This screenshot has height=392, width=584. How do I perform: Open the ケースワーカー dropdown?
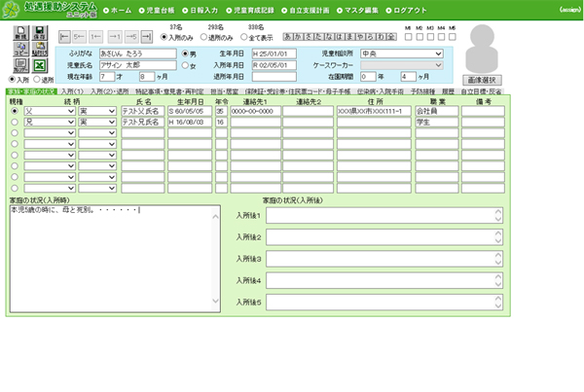[x=402, y=65]
